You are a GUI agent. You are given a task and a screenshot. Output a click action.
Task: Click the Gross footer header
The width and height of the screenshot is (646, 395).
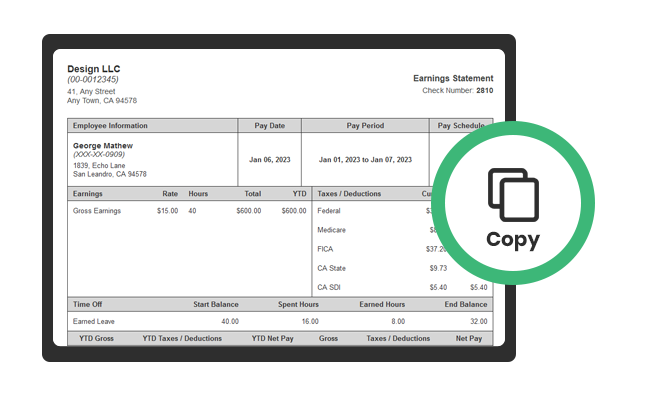pyautogui.click(x=328, y=339)
